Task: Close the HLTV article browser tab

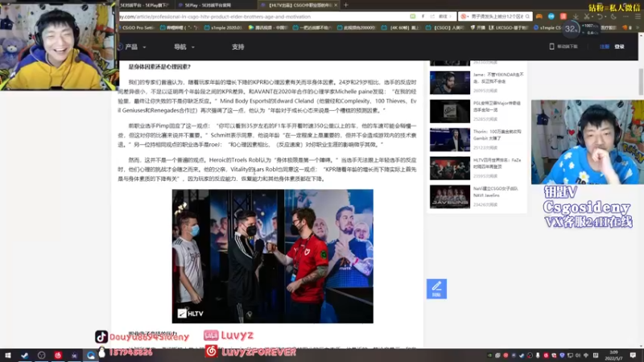Action: [336, 5]
